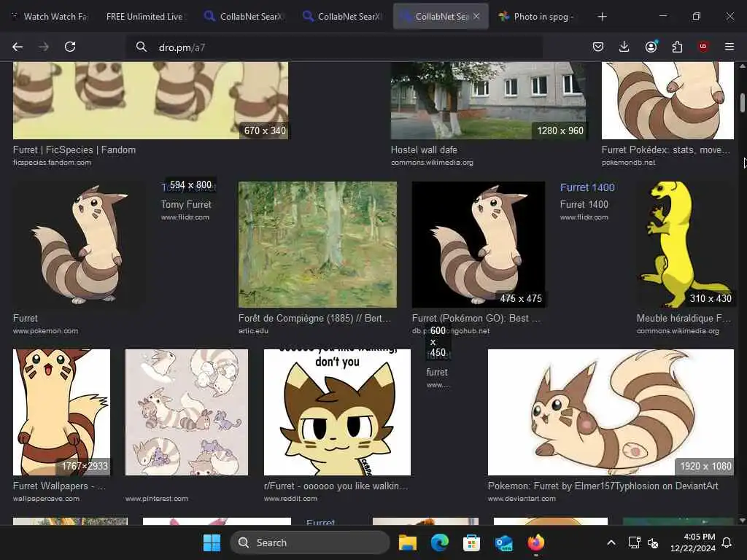The image size is (747, 560).
Task: Reload the current page
Action: (70, 47)
